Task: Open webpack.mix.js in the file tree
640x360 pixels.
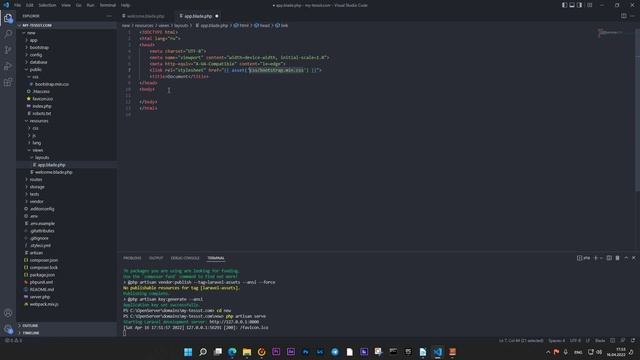Action: point(44,304)
